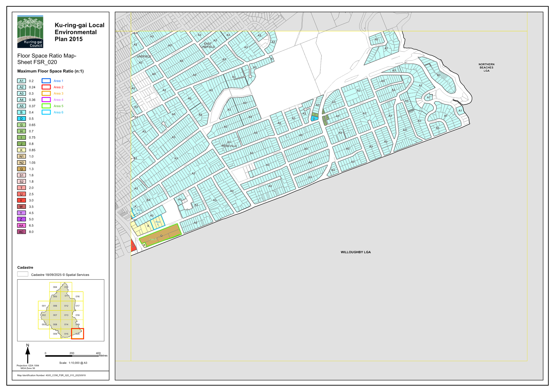The height and width of the screenshot is (392, 555).
Task: Click index map tile 007
Action: tap(55, 315)
